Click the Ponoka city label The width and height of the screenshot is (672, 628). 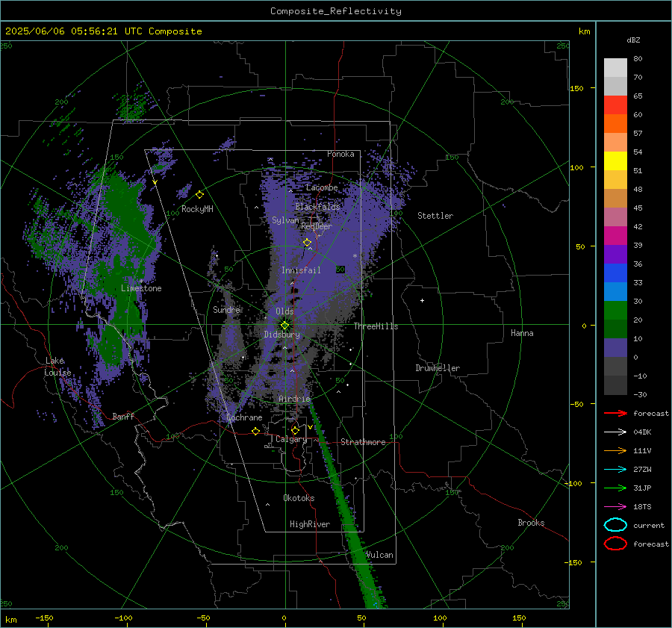[340, 154]
